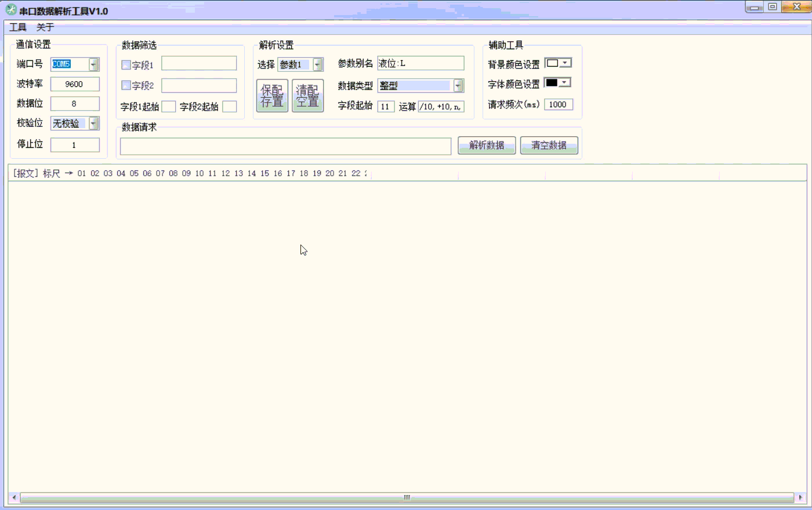The height and width of the screenshot is (510, 812).
Task: Open the 关于 menu
Action: 45,27
